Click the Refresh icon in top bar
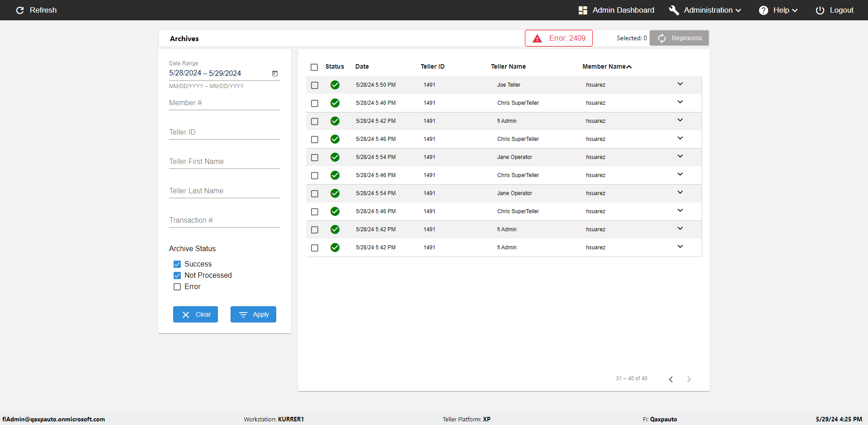The image size is (868, 425). (x=20, y=10)
